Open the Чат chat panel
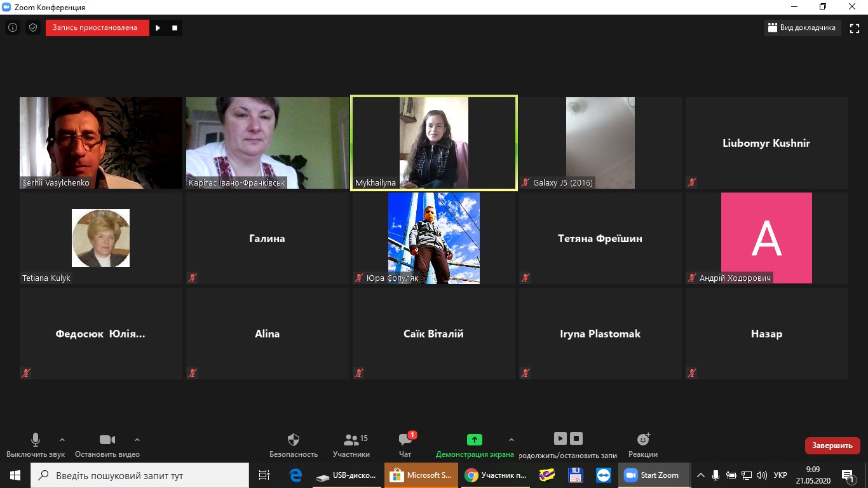The width and height of the screenshot is (868, 488). pyautogui.click(x=405, y=445)
